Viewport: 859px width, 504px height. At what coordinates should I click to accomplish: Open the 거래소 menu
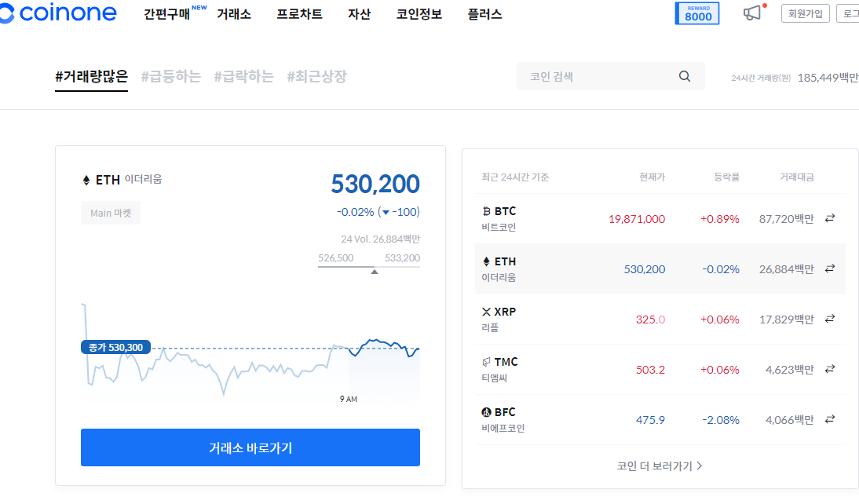(x=234, y=14)
